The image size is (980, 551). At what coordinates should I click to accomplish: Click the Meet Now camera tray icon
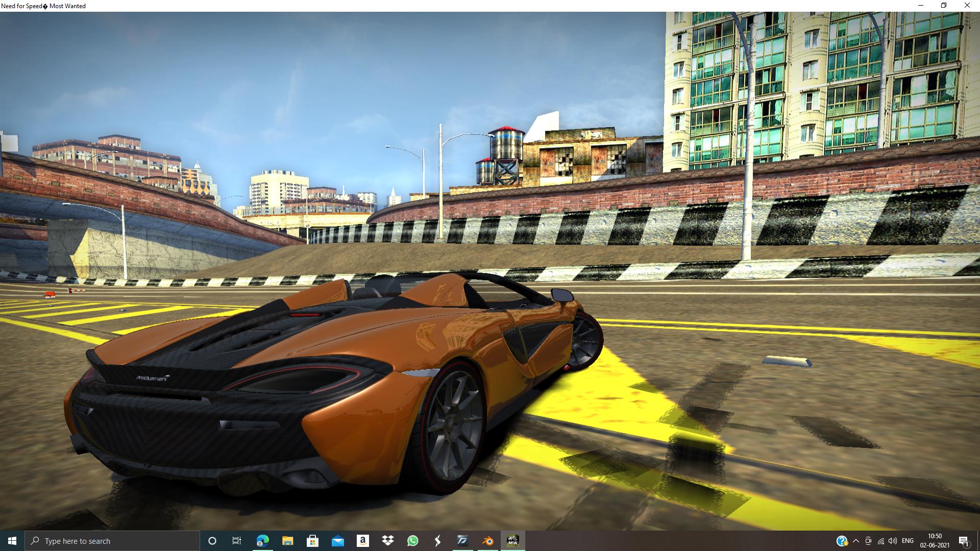[868, 541]
